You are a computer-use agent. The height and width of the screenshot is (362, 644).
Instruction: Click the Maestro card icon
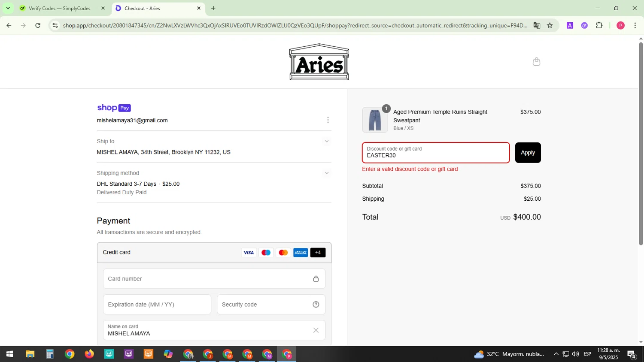coord(266,253)
